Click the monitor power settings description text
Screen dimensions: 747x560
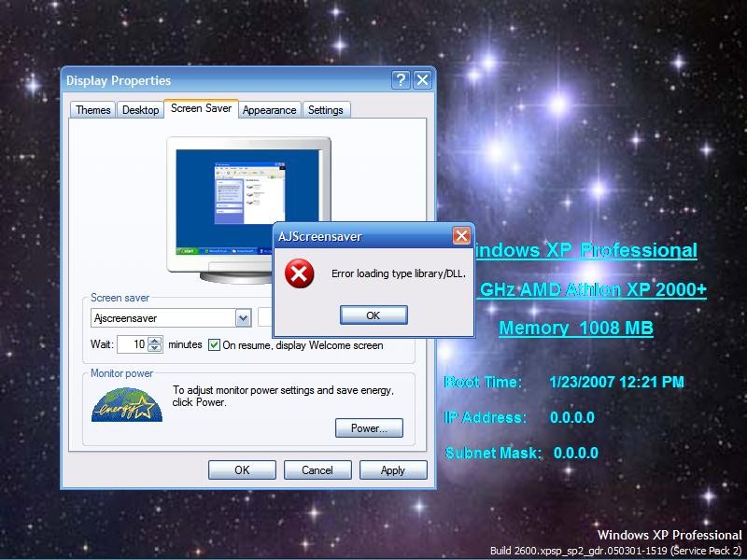284,396
